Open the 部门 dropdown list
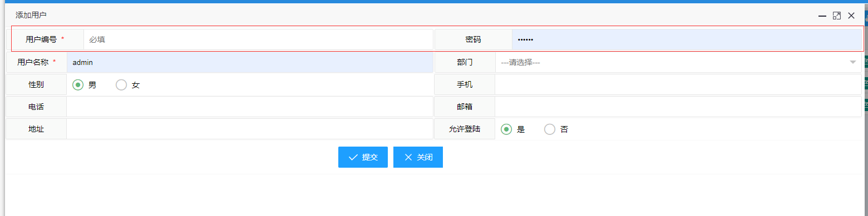Screen dimensions: 868x216 [x=678, y=62]
